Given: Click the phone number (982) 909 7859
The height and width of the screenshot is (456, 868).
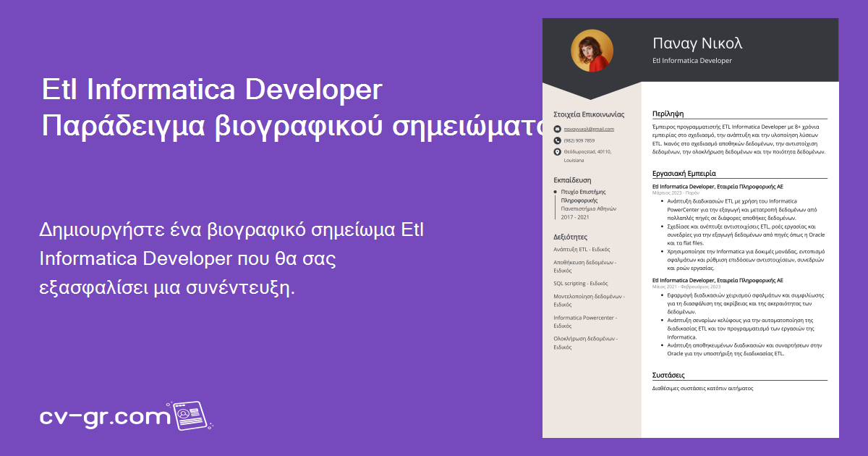Looking at the screenshot, I should 579,140.
